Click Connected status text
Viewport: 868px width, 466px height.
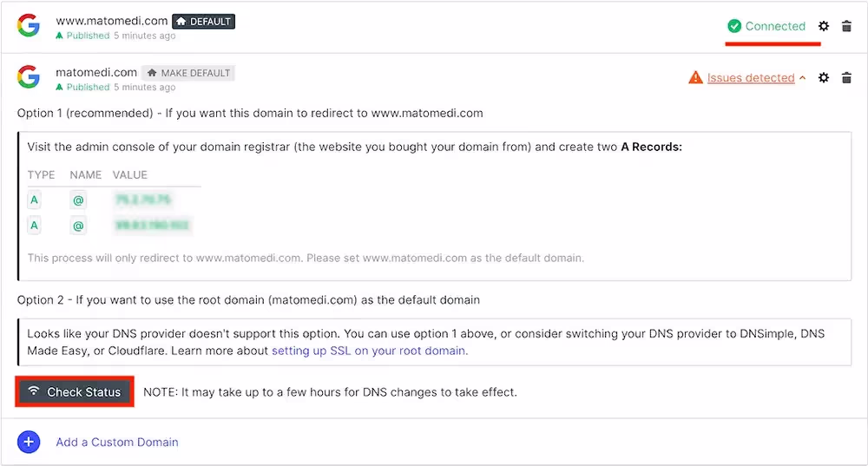(775, 26)
